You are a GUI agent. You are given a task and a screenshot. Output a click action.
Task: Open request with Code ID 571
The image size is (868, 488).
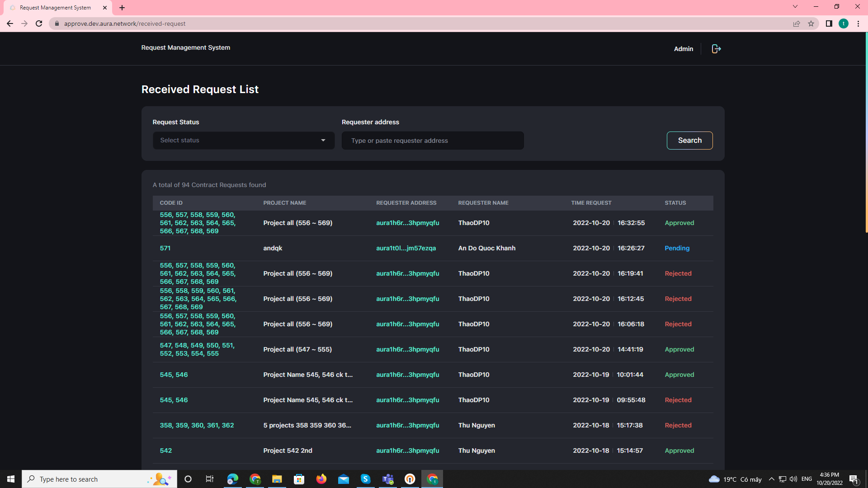(165, 248)
